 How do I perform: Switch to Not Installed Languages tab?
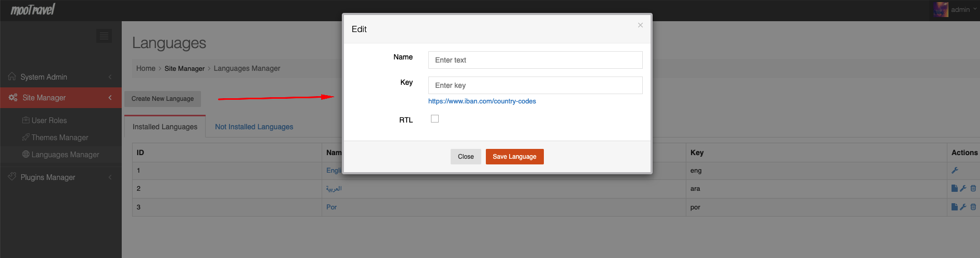coord(254,127)
